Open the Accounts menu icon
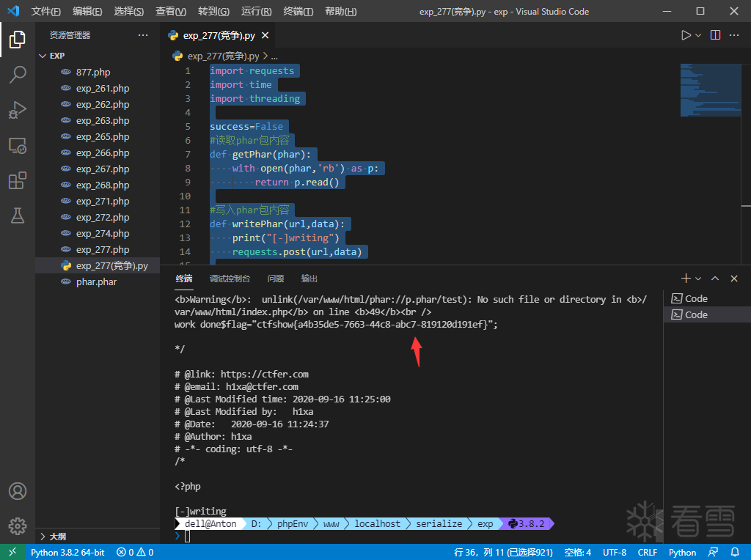751x560 pixels. pyautogui.click(x=18, y=491)
